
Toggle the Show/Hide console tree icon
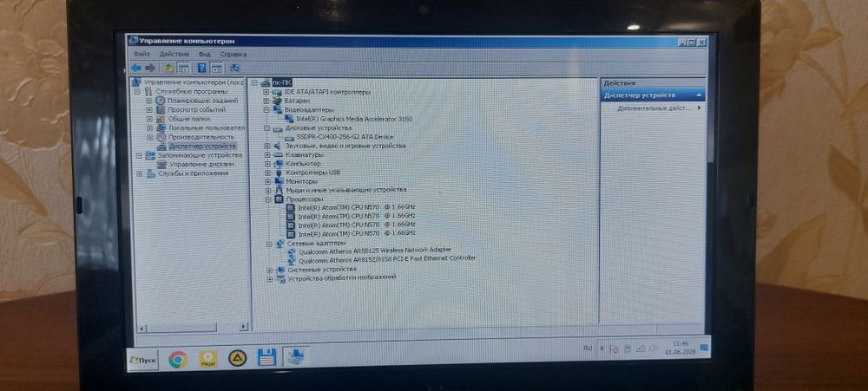(x=183, y=68)
